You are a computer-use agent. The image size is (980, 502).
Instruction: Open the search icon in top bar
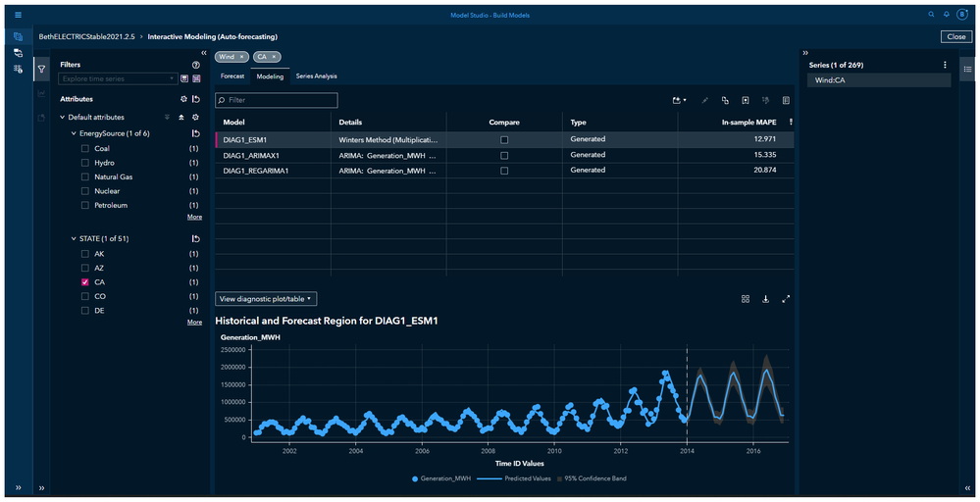[x=932, y=15]
